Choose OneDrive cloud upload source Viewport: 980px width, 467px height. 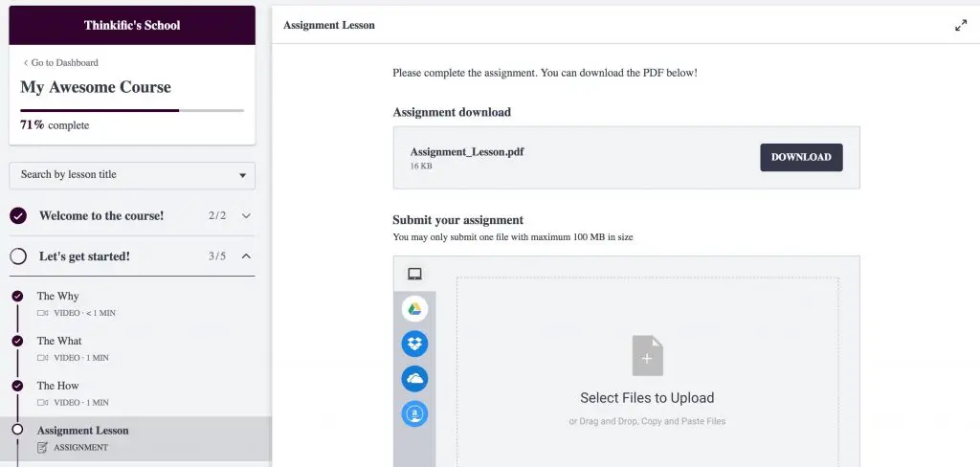coord(414,379)
